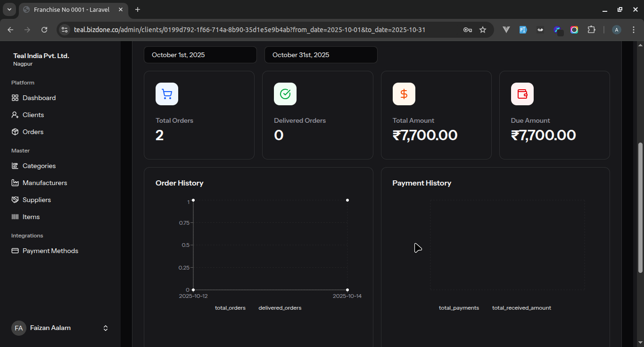Open the tab search dropdown arrow
Image resolution: width=644 pixels, height=347 pixels.
tap(9, 9)
